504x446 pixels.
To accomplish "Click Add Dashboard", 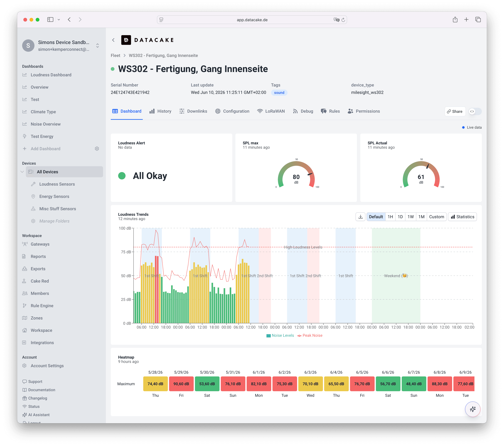I will (45, 149).
